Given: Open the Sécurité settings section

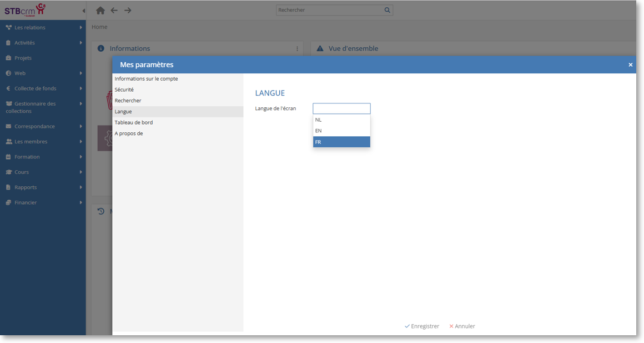Looking at the screenshot, I should [x=124, y=90].
